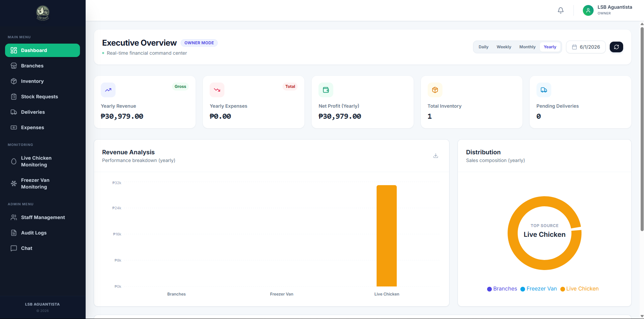
Task: Click the Pending Deliveries label
Action: tap(557, 106)
